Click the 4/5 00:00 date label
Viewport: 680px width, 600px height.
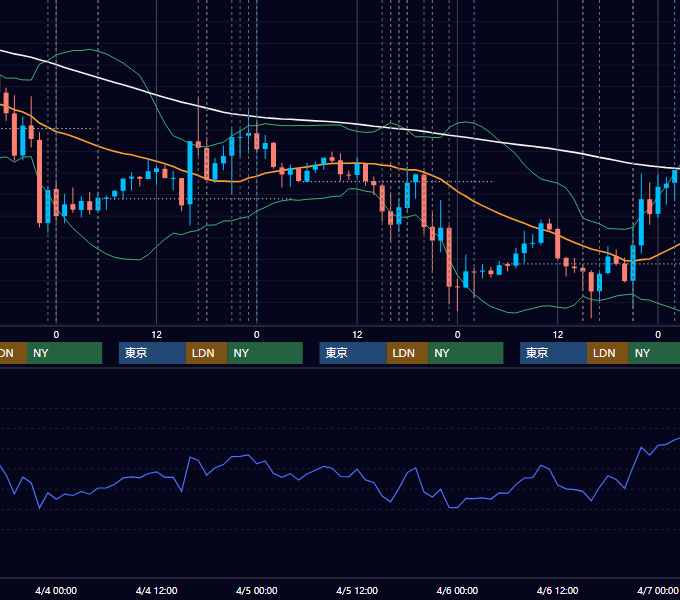tap(256, 590)
